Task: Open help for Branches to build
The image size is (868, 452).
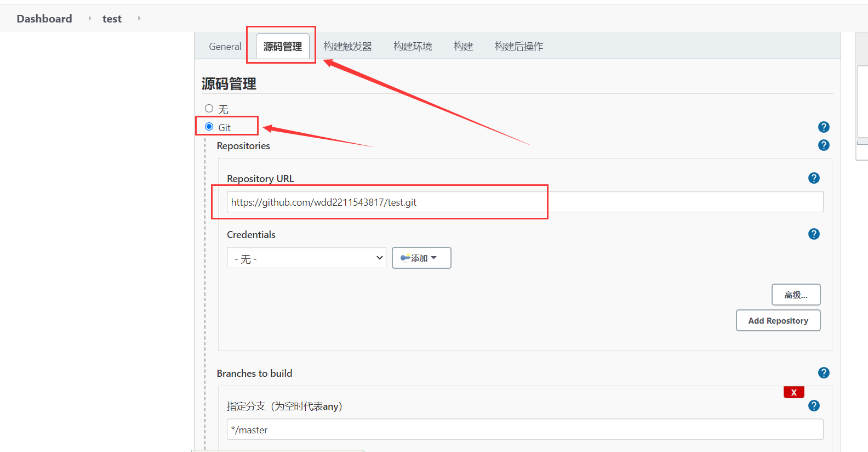Action: pos(824,373)
